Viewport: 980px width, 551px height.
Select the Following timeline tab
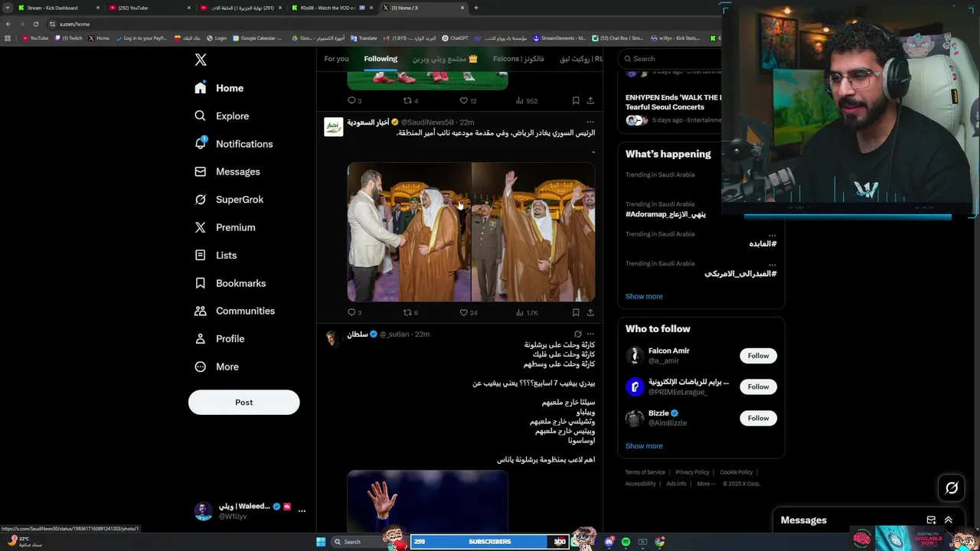[x=381, y=59]
